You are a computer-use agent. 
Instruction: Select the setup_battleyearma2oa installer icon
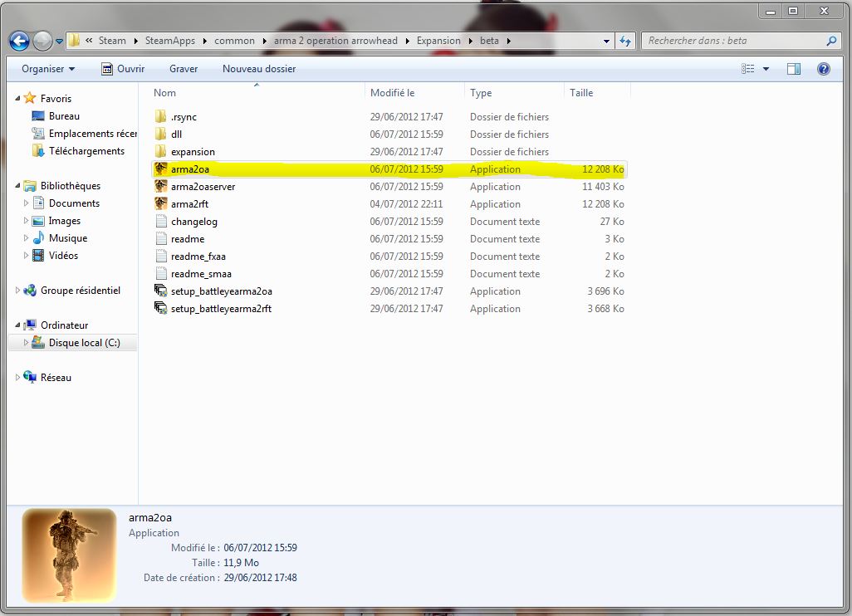[x=161, y=291]
